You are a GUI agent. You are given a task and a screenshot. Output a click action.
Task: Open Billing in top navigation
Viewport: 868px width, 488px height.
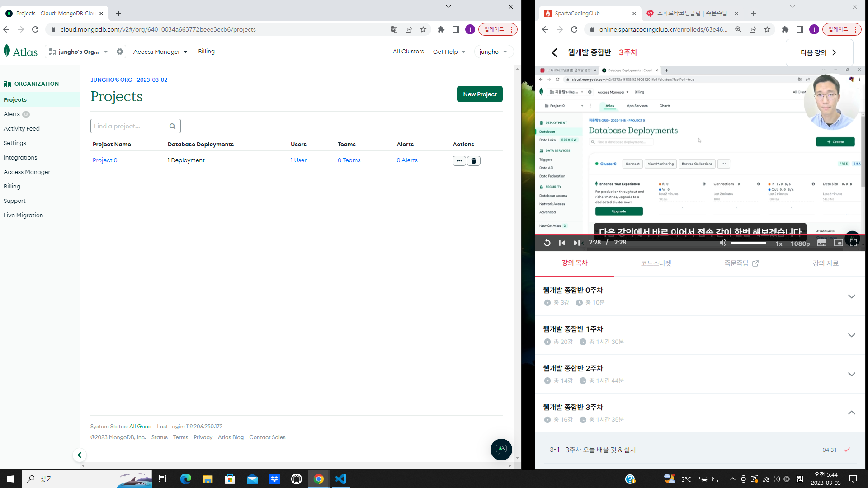[206, 52]
